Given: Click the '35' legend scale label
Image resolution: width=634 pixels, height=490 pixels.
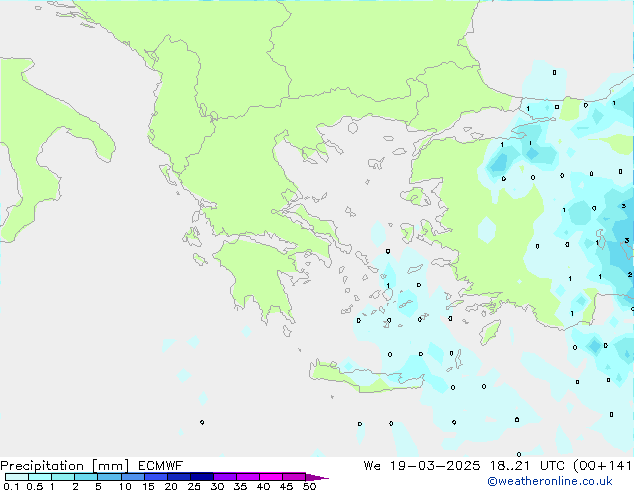Looking at the screenshot, I should (241, 486).
